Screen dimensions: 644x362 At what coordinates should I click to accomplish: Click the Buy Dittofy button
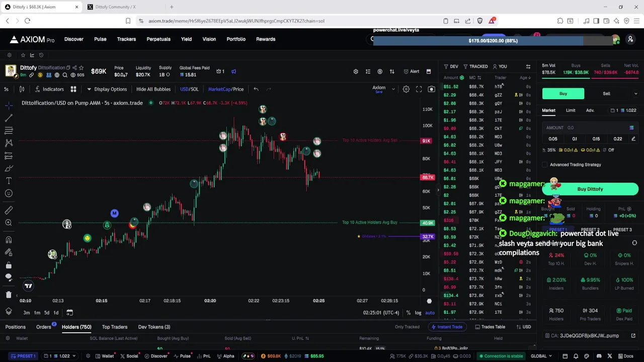coord(590,189)
